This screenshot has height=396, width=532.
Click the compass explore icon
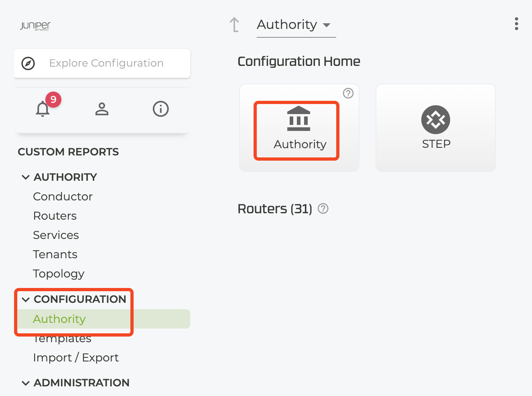(x=28, y=63)
